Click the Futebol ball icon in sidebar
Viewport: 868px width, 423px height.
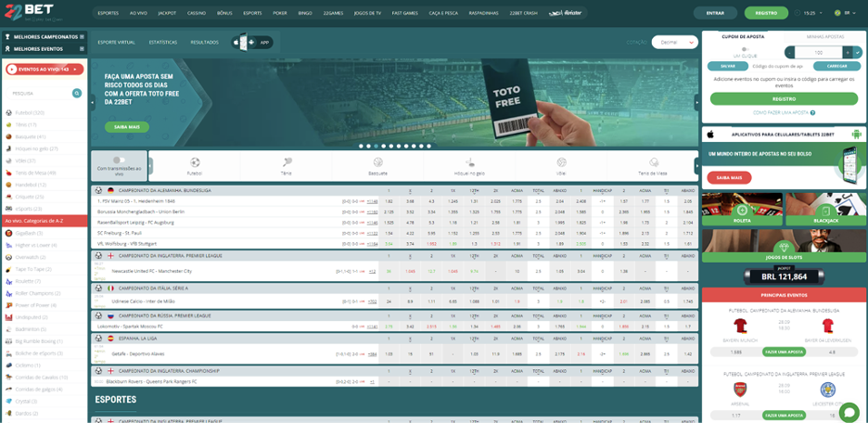coord(9,112)
